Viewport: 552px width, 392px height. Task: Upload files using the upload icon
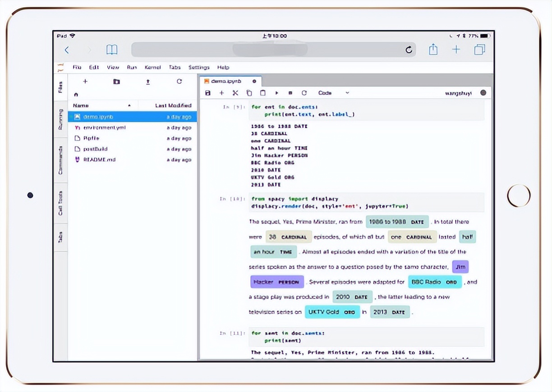click(148, 82)
